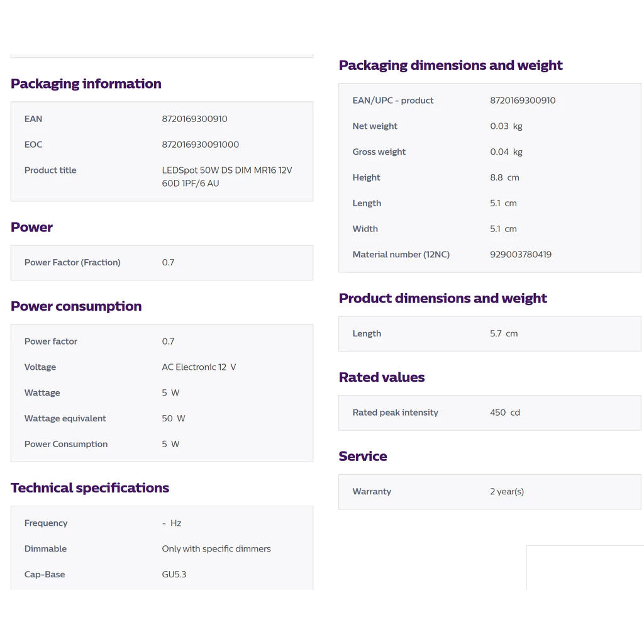Viewport: 644px width, 644px height.
Task: Click the Service section heading
Action: (x=363, y=457)
